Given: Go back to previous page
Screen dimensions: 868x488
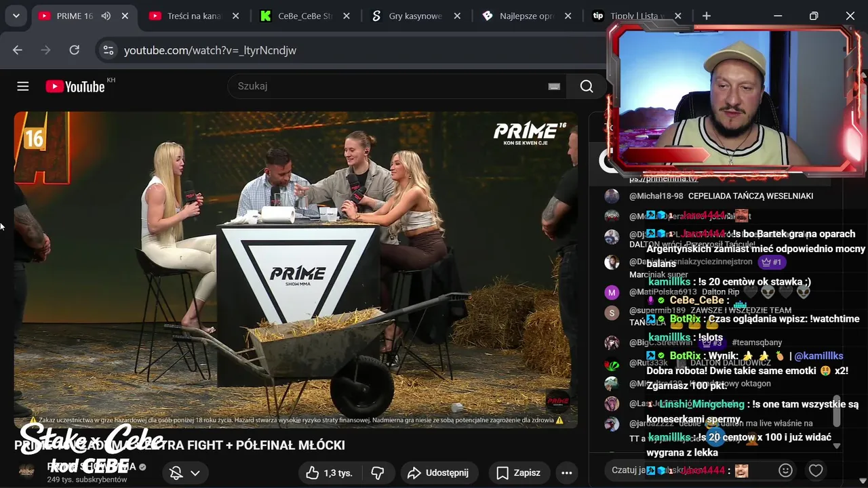Looking at the screenshot, I should [18, 50].
